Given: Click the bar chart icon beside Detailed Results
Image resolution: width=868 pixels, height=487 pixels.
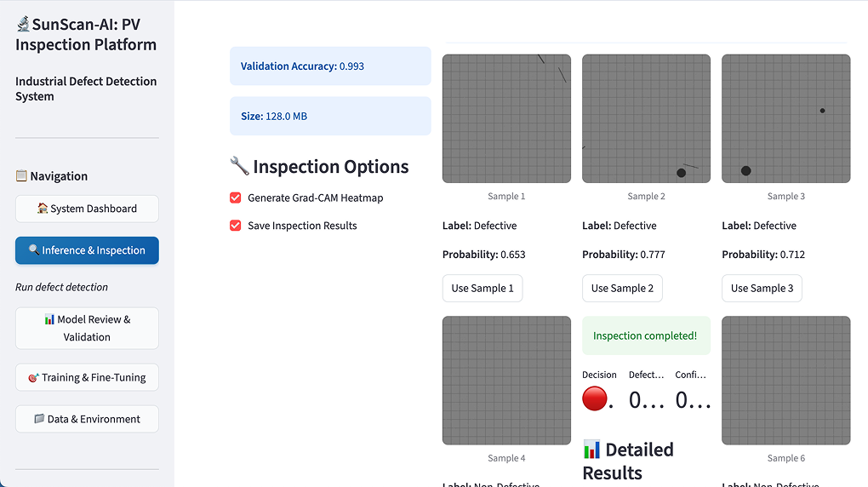Looking at the screenshot, I should [x=592, y=450].
